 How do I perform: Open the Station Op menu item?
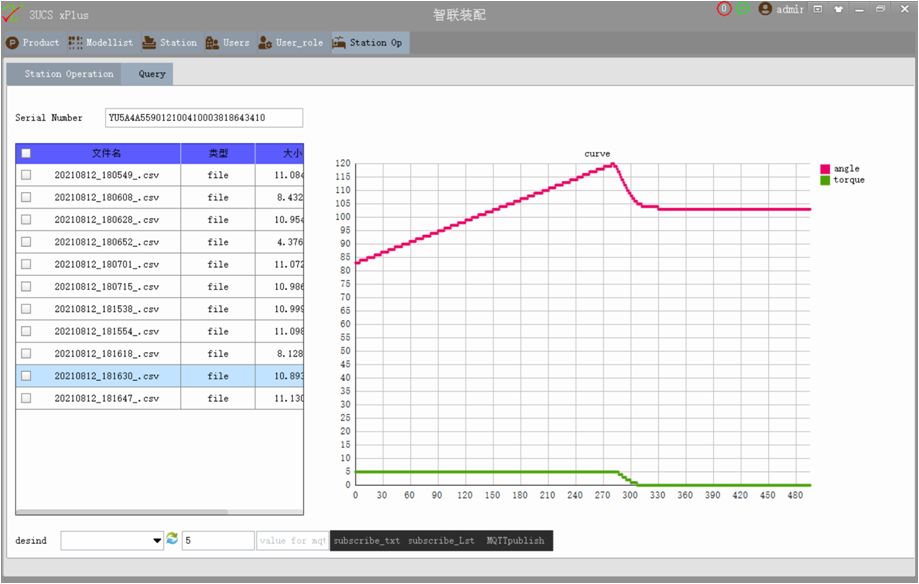coord(368,43)
